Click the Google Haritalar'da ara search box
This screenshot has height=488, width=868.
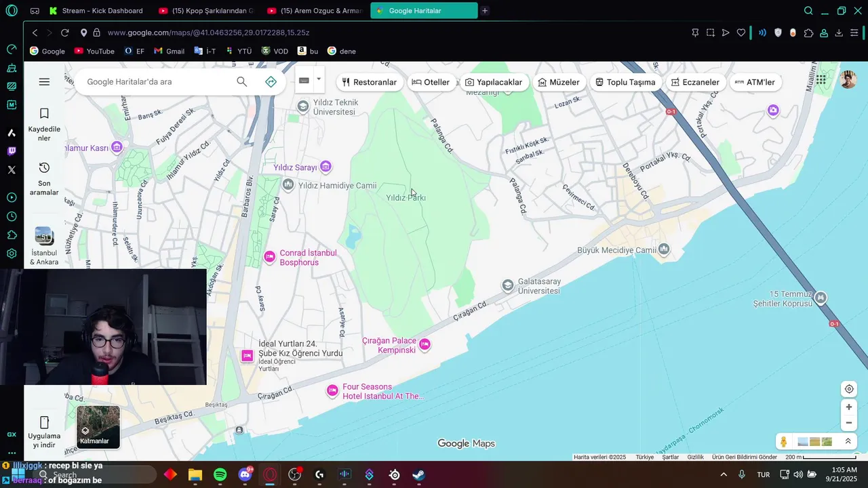click(157, 82)
